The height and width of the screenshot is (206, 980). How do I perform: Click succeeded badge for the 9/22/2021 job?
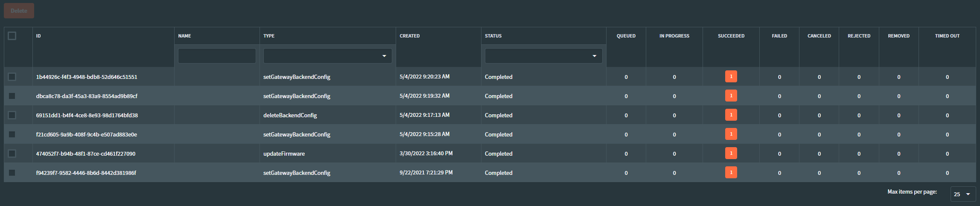pyautogui.click(x=731, y=173)
